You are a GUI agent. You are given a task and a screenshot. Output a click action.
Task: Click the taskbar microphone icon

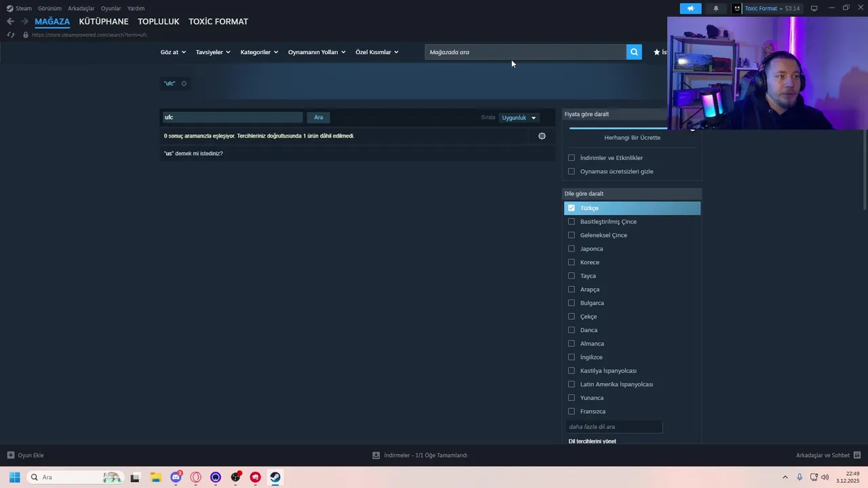point(800,477)
